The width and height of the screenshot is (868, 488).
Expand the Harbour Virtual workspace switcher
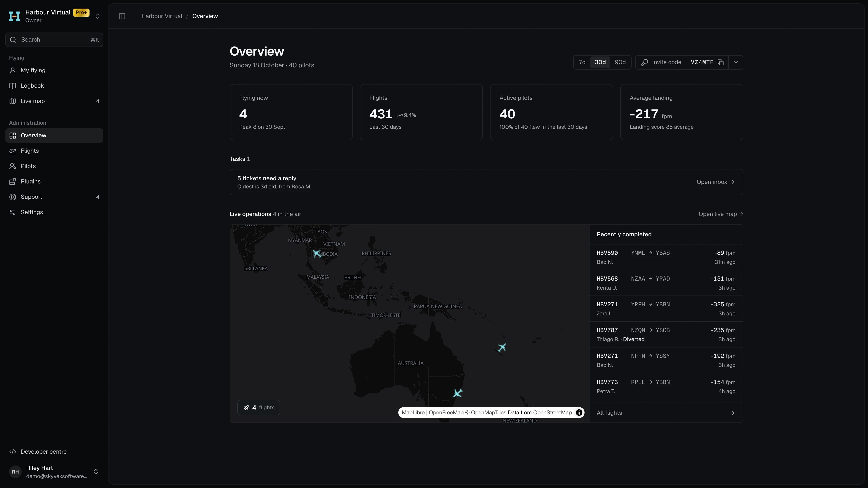pos(97,16)
